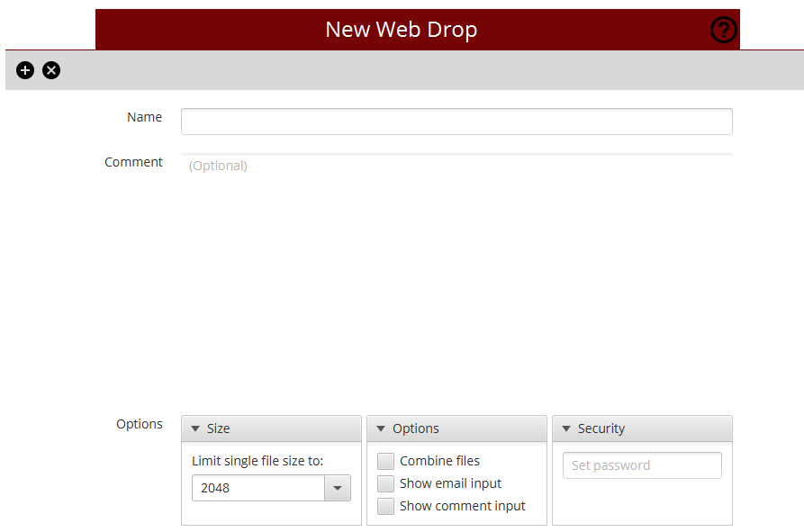Collapse the Security panel triangle
804x532 pixels.
click(566, 428)
